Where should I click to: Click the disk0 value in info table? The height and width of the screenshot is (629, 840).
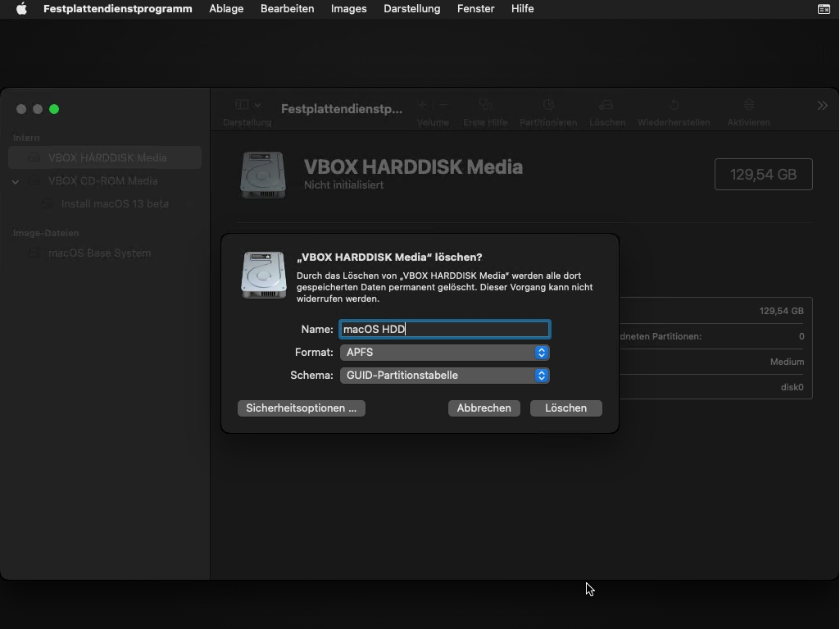point(792,387)
